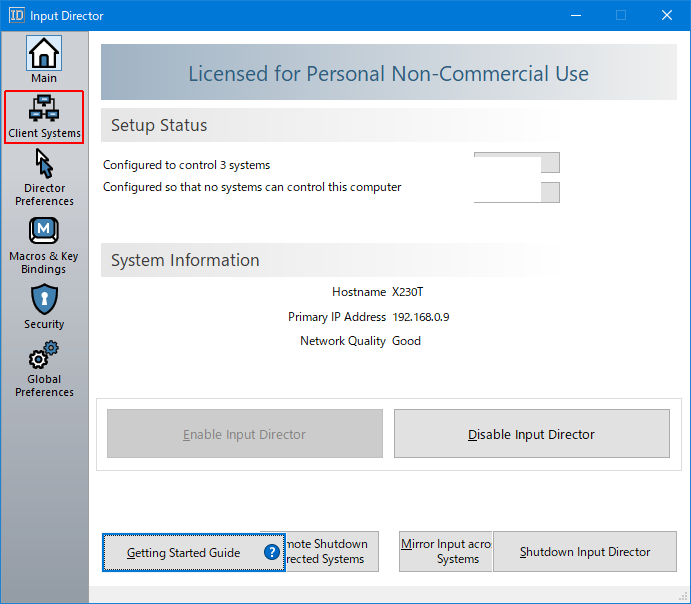Click the Input Director title bar icon
The height and width of the screenshot is (604, 691).
tap(16, 15)
